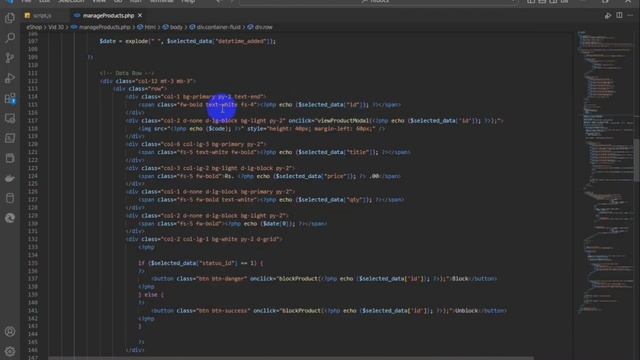The width and height of the screenshot is (640, 360).
Task: Click the Data Row comment line
Action: [127, 73]
